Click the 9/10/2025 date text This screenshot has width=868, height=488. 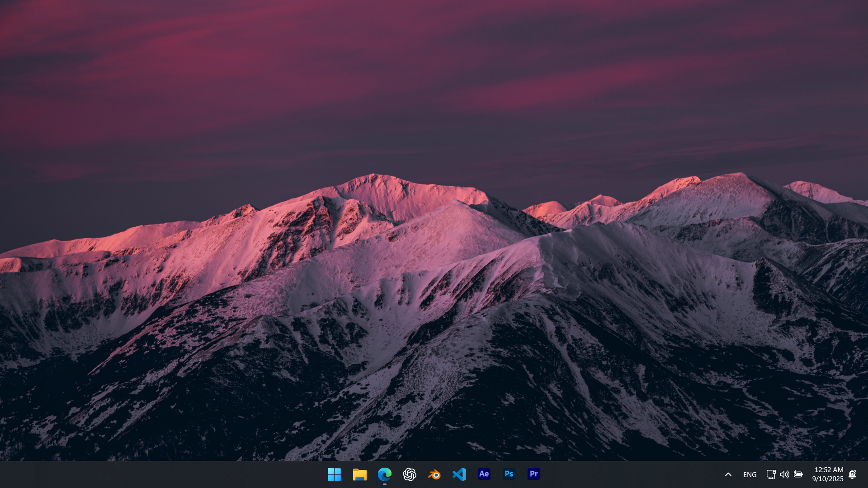(827, 479)
